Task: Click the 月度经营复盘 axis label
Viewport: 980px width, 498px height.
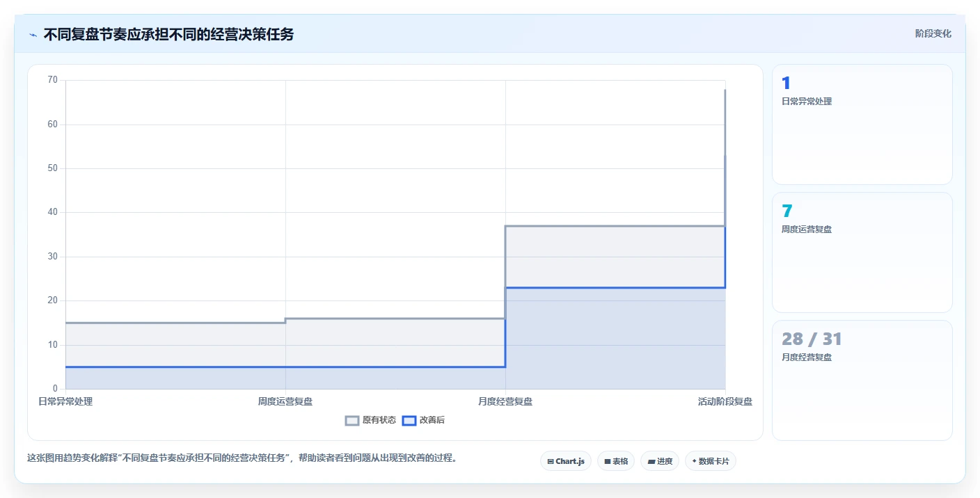Action: (505, 401)
